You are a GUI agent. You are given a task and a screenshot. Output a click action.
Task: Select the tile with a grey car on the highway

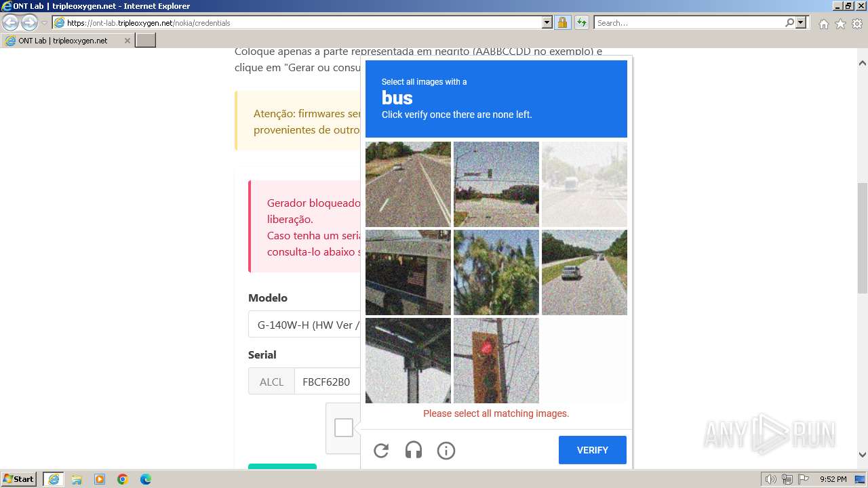pos(585,272)
